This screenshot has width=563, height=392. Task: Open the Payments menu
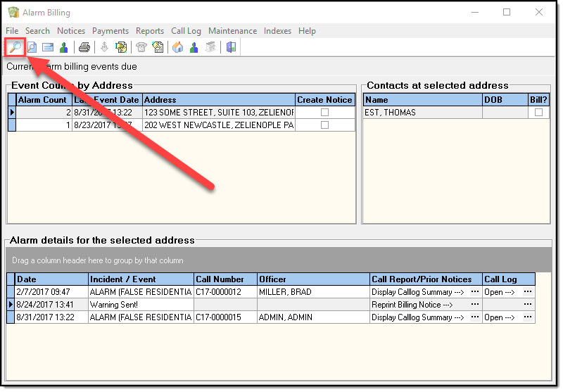click(110, 31)
